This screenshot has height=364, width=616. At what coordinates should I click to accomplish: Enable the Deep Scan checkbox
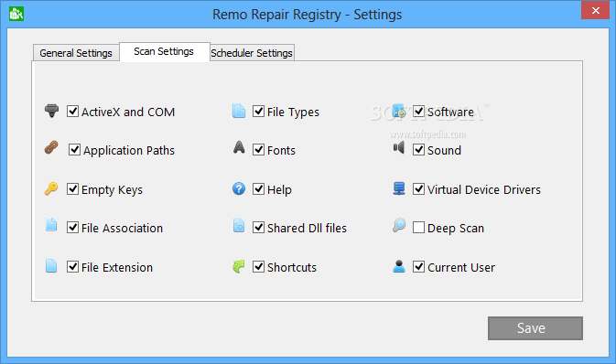[x=418, y=228]
